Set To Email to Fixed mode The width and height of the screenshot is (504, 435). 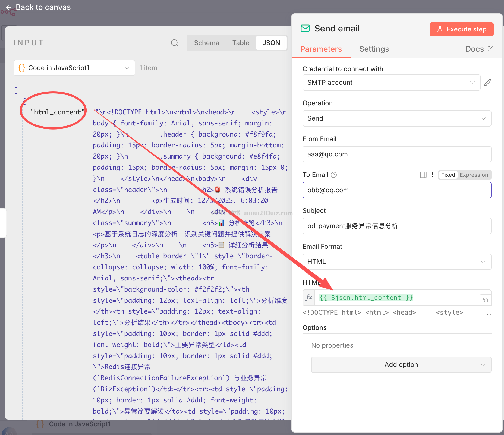click(448, 175)
